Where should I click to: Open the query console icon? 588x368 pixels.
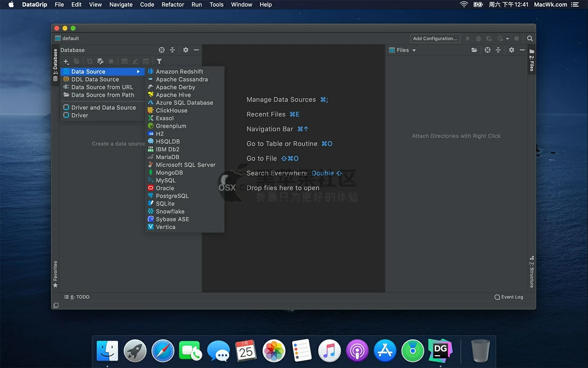pos(146,61)
